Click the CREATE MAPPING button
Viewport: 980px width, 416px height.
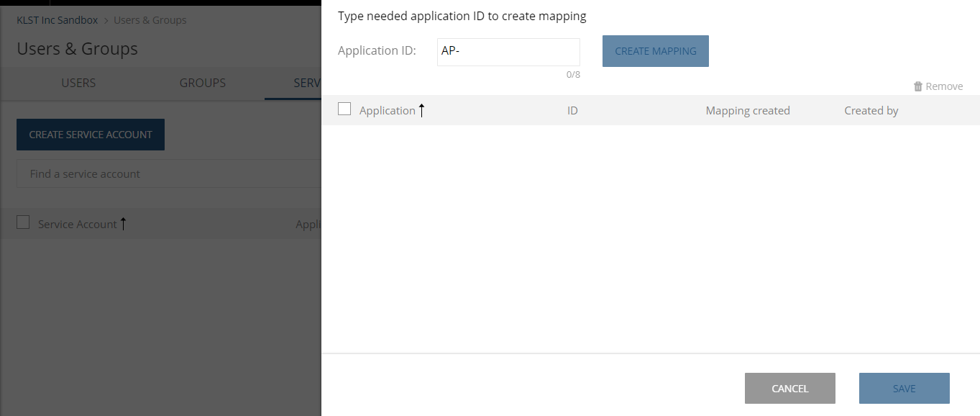(x=656, y=51)
